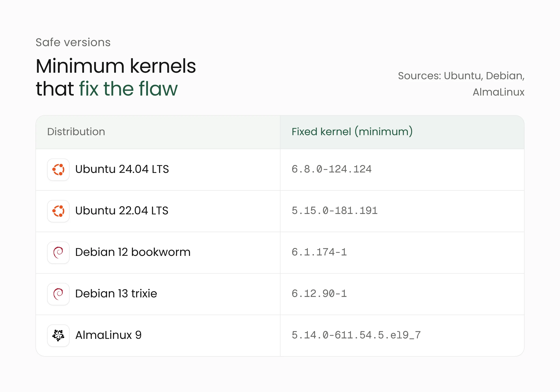
Task: Select the 'Debian 13 trixie' row label
Action: tap(116, 293)
